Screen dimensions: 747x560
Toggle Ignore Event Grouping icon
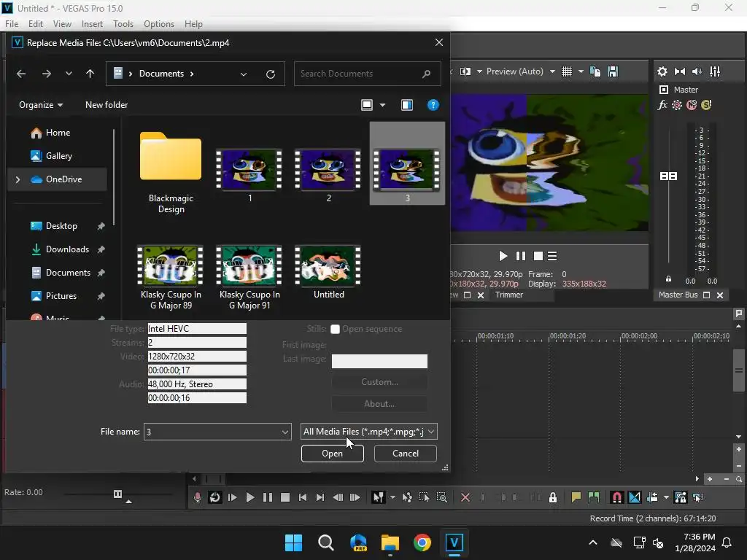[698, 497]
